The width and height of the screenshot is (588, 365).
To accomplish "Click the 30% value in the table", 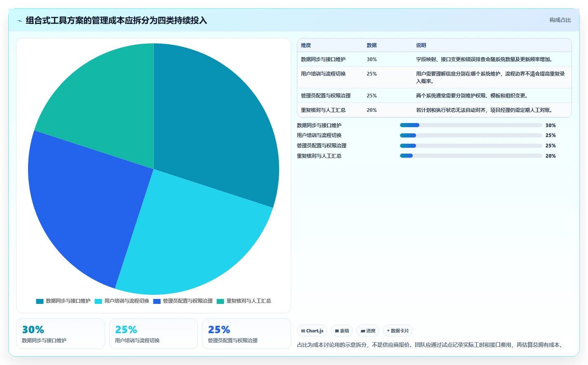I will [372, 59].
